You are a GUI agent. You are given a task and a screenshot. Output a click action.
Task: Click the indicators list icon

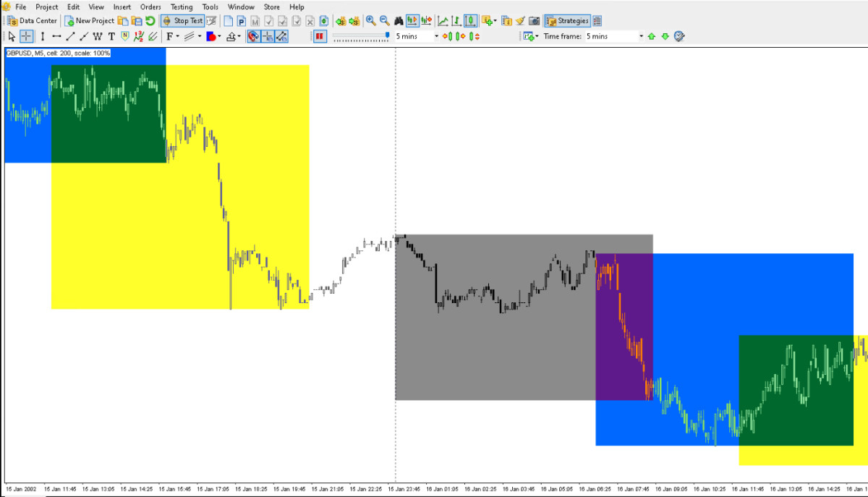pyautogui.click(x=506, y=21)
